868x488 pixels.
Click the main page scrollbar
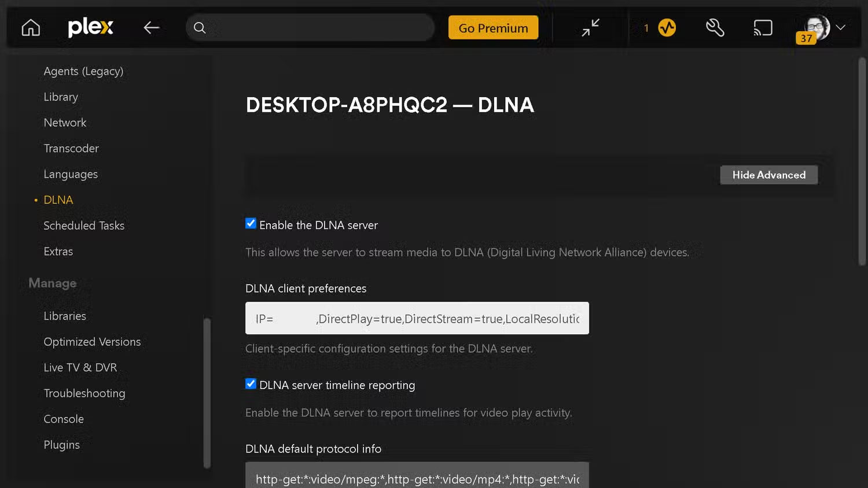862,162
